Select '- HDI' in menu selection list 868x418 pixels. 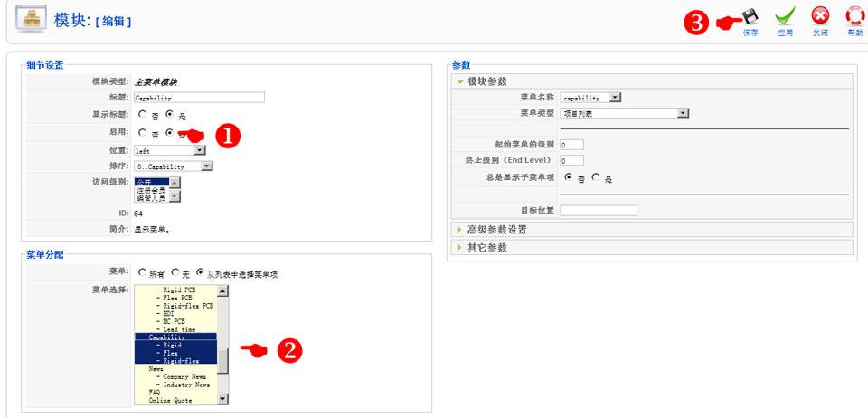point(175,313)
